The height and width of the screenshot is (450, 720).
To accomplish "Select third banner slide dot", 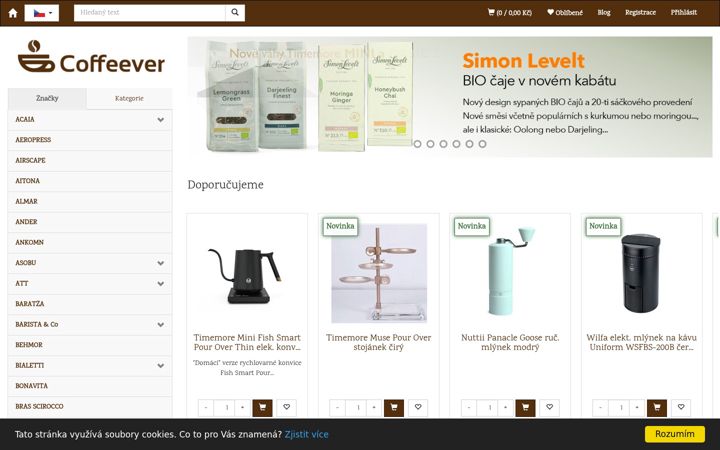I will click(x=443, y=144).
